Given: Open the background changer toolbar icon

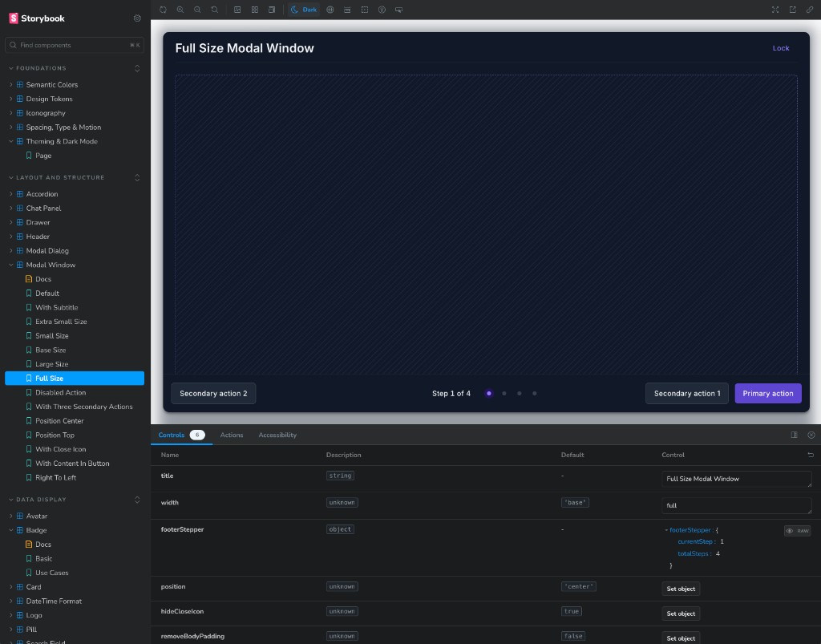Looking at the screenshot, I should coord(237,10).
